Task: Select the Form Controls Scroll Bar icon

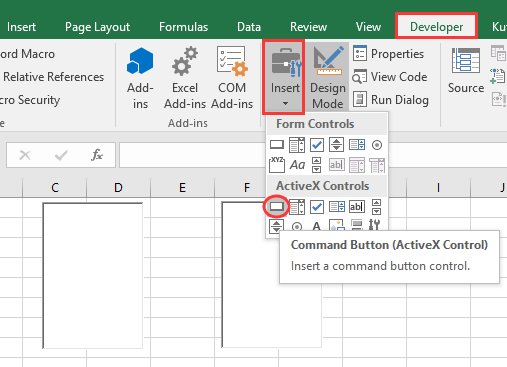Action: (x=316, y=165)
